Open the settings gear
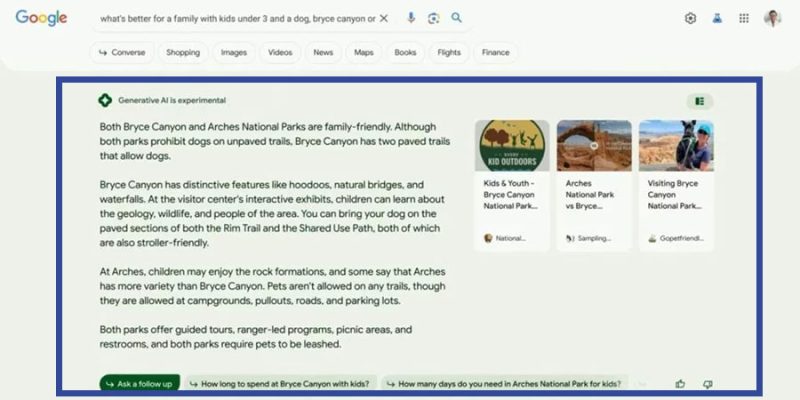This screenshot has width=800, height=400. click(x=690, y=18)
